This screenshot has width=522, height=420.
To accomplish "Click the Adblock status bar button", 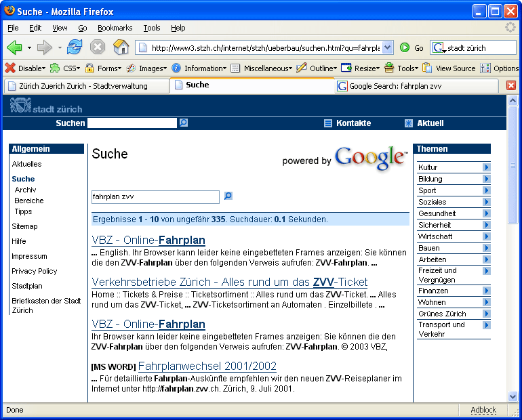I will pos(483,411).
